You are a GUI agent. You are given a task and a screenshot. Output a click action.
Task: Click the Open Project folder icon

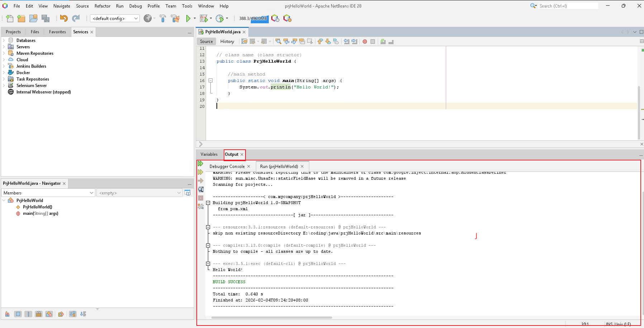[33, 19]
